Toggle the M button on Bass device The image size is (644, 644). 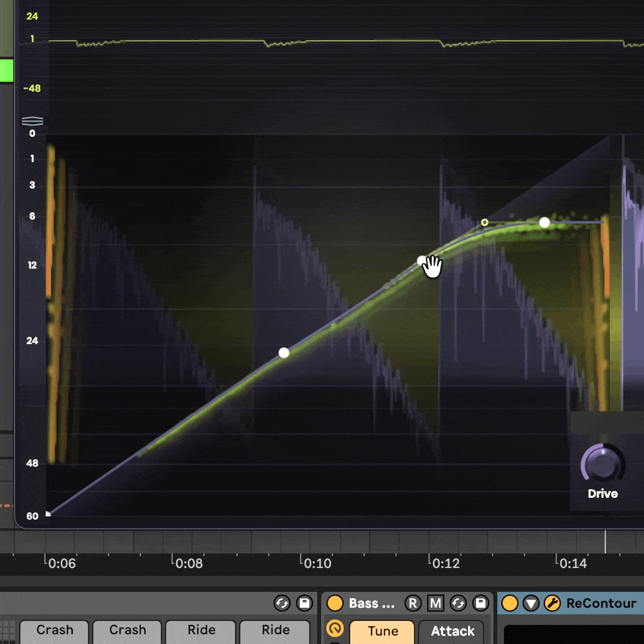tap(436, 603)
